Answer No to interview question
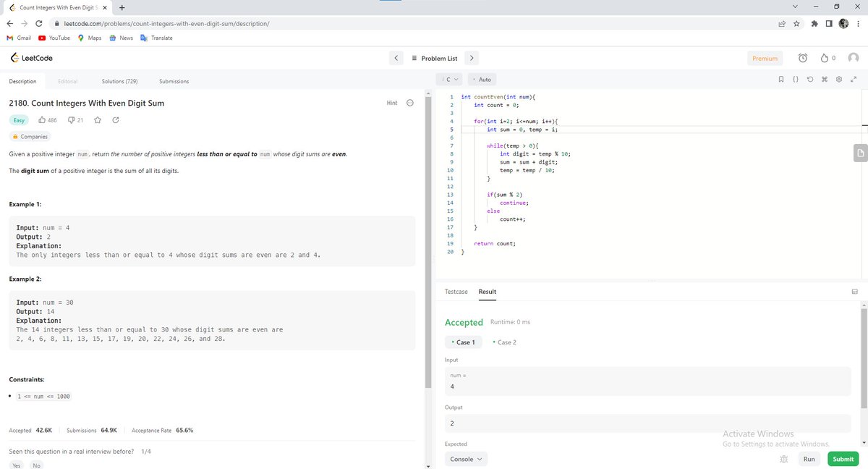Screen dimensions: 868x469 click(x=37, y=465)
